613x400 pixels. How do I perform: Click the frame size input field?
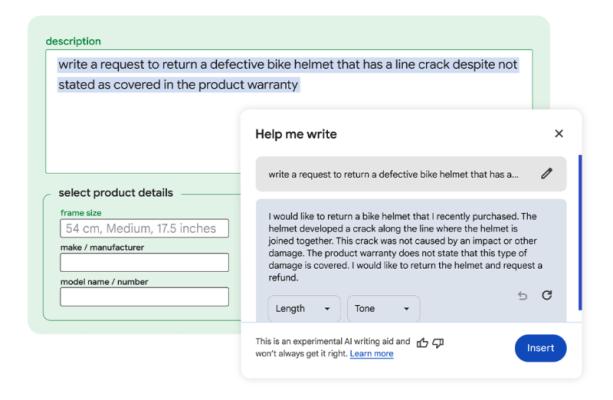(144, 228)
